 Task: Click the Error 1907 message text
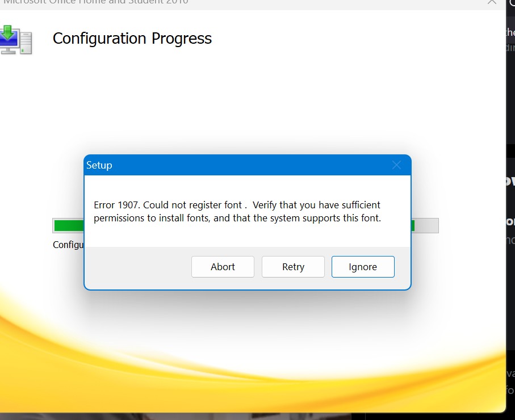[x=237, y=212]
